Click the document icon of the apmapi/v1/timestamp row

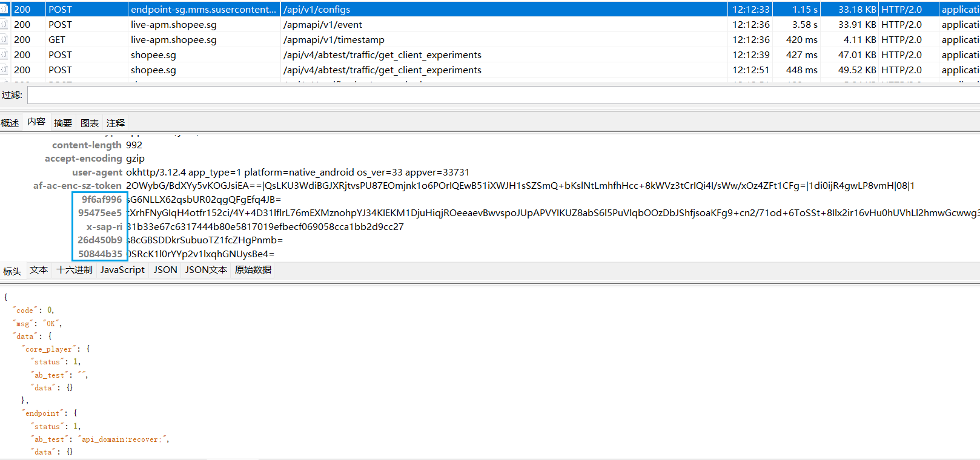[4, 39]
